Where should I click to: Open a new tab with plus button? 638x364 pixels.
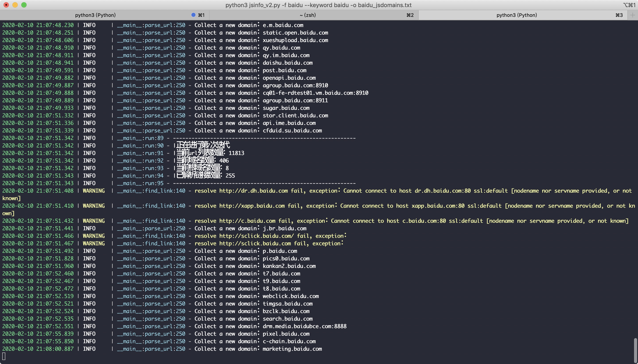[x=632, y=15]
